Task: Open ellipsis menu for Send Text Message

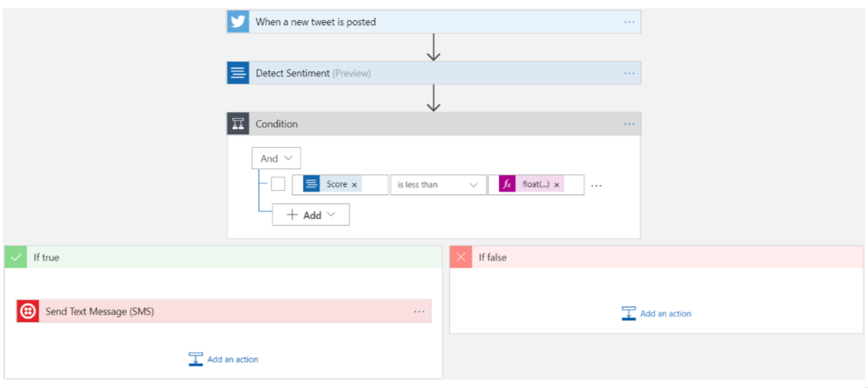Action: (419, 312)
